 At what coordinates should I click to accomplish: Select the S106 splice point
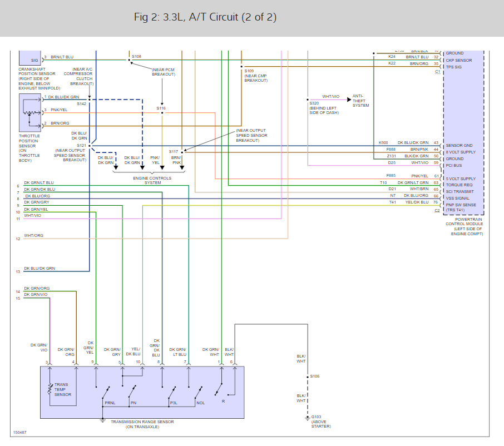click(307, 377)
